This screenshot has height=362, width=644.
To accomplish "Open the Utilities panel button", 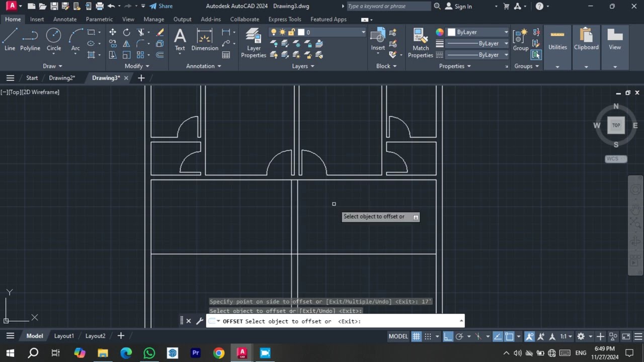I will [x=557, y=47].
